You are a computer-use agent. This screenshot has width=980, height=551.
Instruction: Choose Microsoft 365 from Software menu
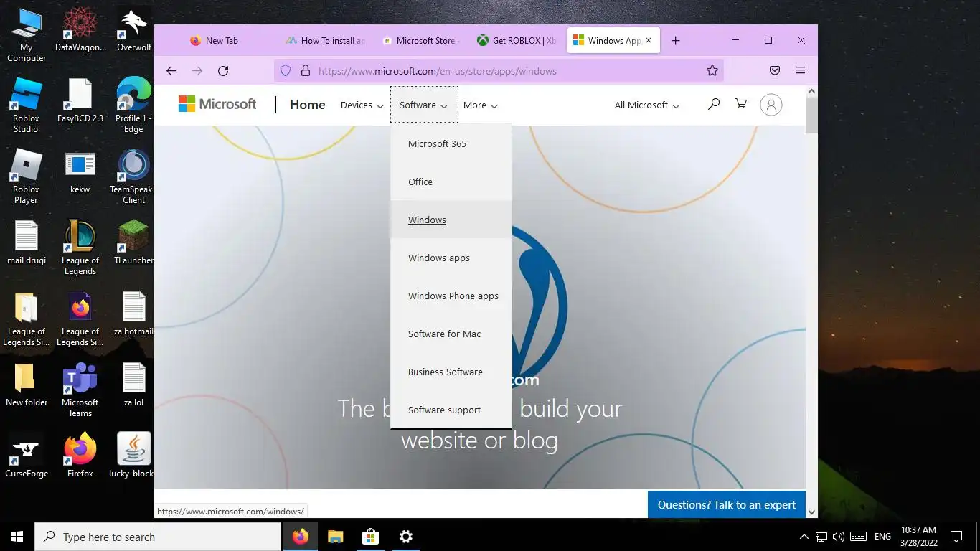coord(451,143)
